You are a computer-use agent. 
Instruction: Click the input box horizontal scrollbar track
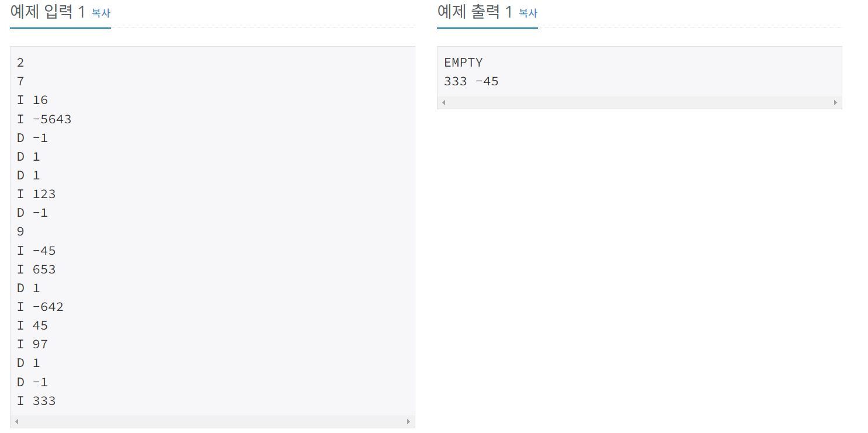pyautogui.click(x=213, y=421)
